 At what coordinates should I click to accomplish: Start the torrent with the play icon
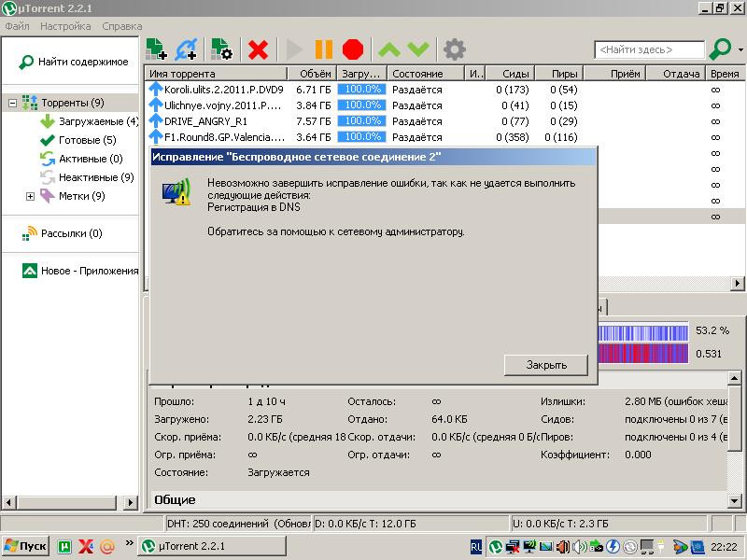294,49
